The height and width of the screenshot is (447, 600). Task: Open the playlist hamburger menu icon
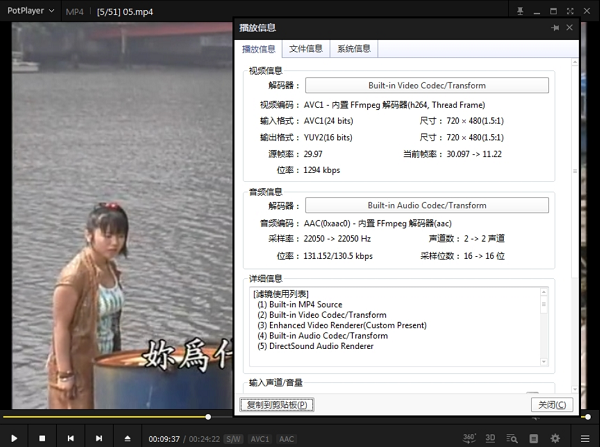click(x=583, y=438)
